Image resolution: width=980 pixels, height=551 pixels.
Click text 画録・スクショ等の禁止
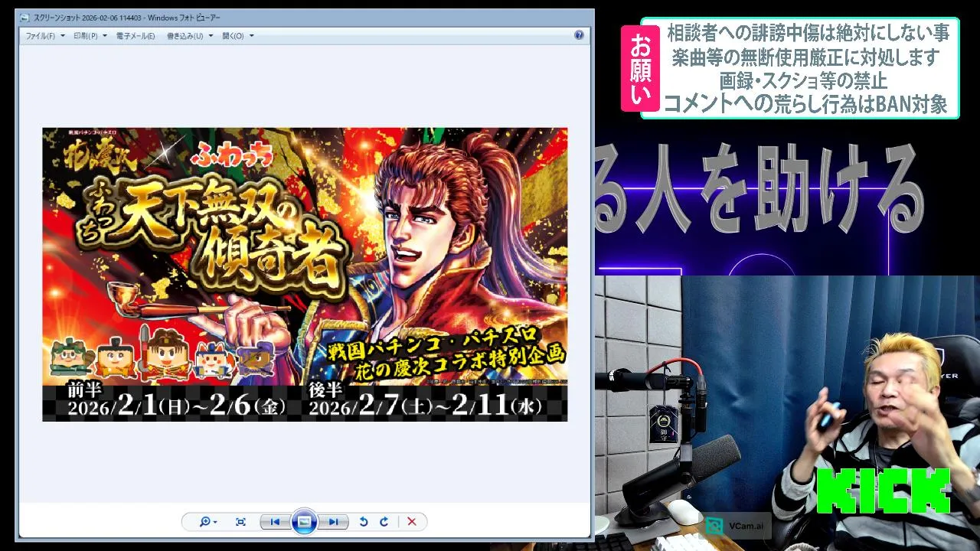click(803, 80)
